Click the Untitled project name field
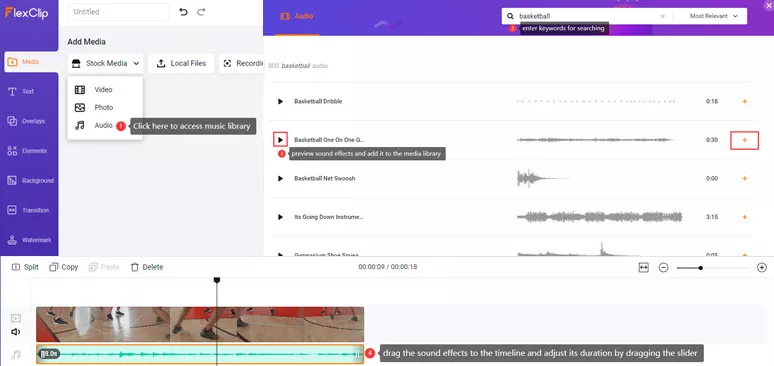 [x=118, y=12]
